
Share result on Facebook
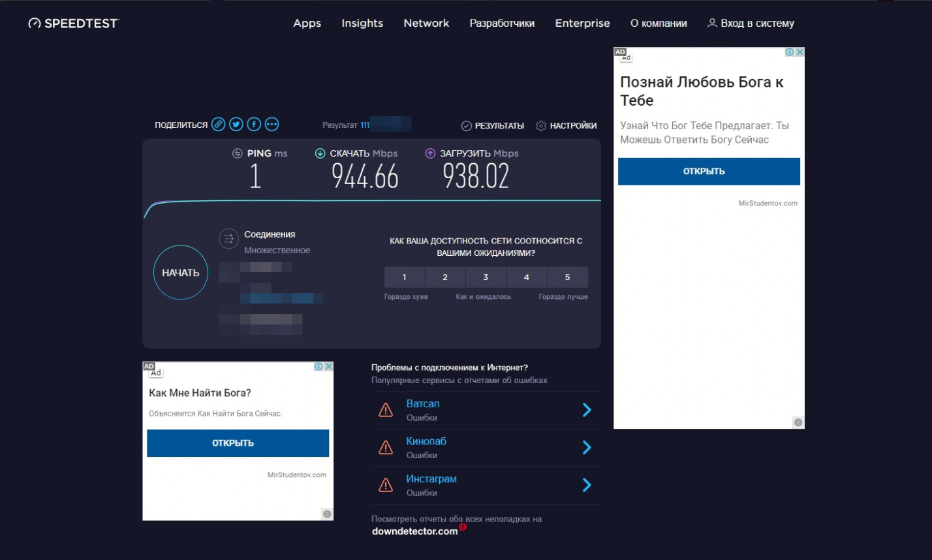(254, 125)
